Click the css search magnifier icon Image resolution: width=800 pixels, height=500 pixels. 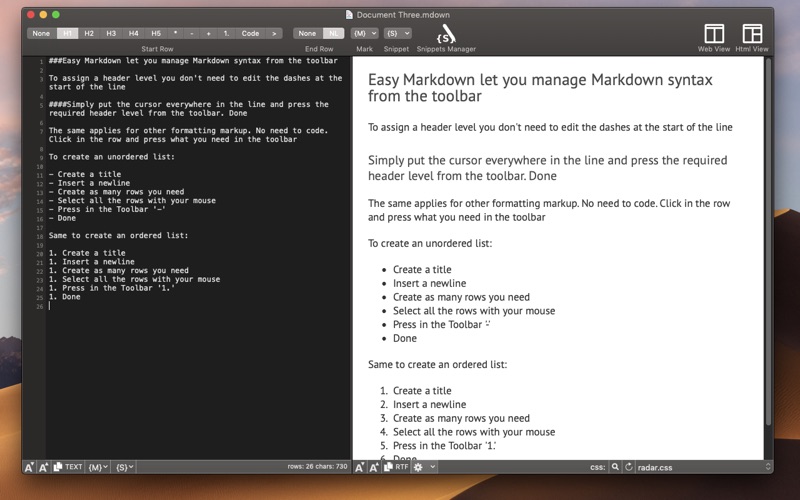pyautogui.click(x=615, y=467)
